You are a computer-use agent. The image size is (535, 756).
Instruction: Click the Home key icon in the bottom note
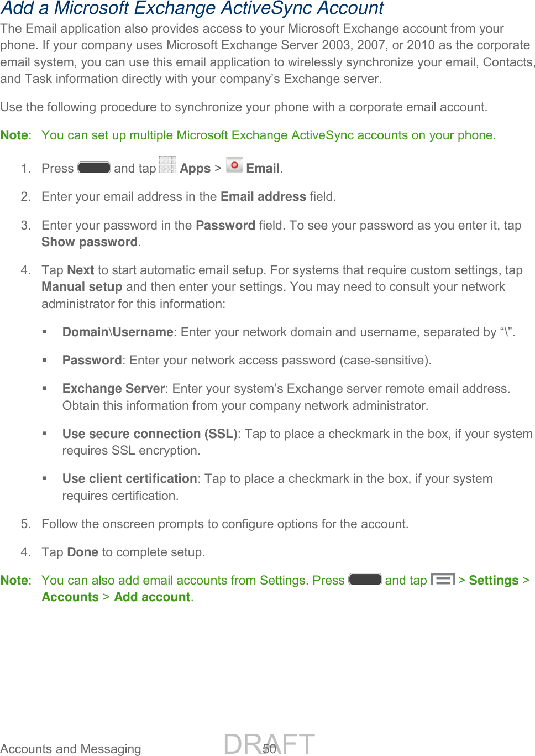pyautogui.click(x=365, y=579)
